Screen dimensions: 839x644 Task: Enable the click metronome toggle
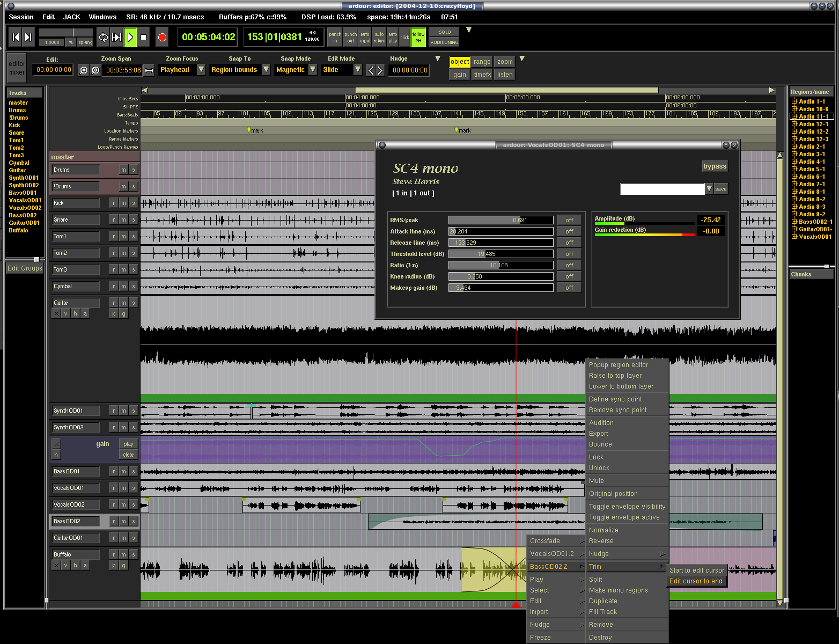pyautogui.click(x=404, y=37)
